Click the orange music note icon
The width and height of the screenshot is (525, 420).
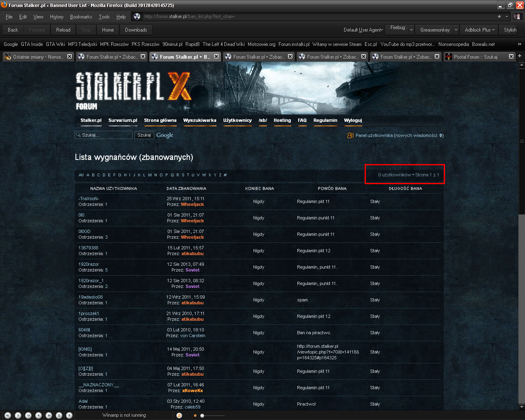coord(179,415)
